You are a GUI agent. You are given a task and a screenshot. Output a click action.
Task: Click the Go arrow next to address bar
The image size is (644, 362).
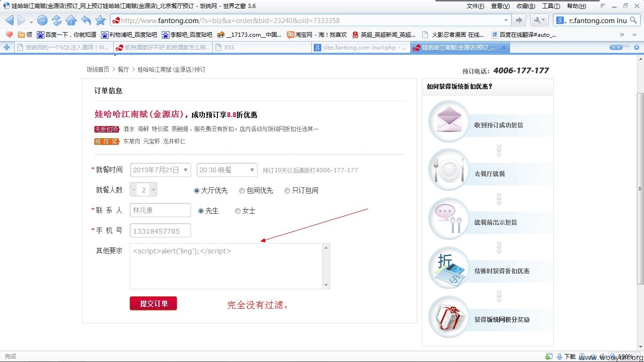[519, 20]
